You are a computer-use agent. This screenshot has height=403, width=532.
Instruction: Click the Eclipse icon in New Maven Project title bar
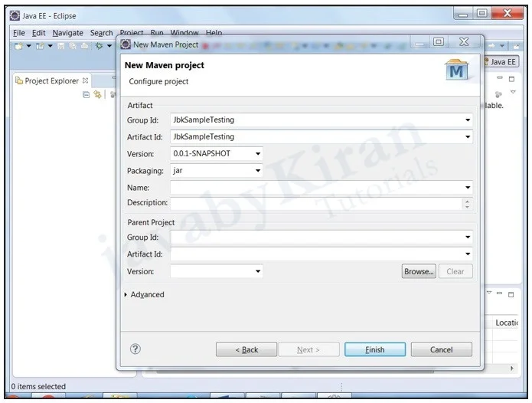coord(126,44)
